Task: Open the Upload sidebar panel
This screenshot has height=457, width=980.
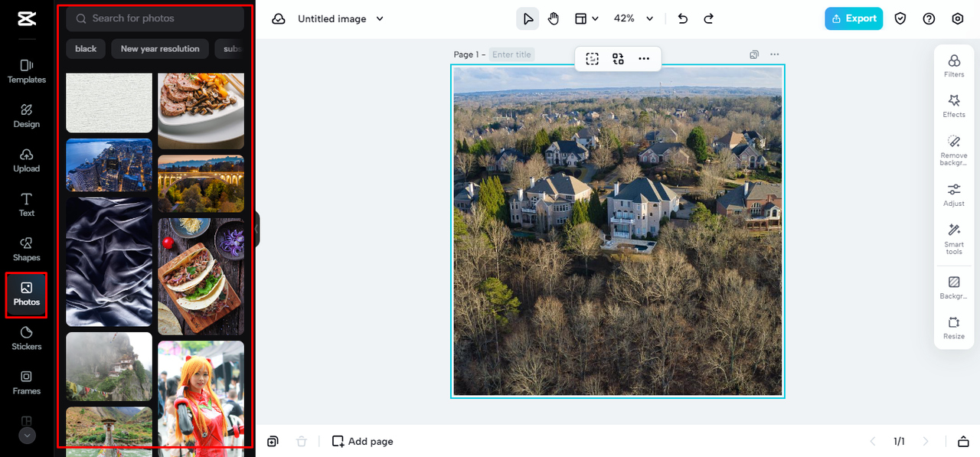Action: (x=26, y=160)
